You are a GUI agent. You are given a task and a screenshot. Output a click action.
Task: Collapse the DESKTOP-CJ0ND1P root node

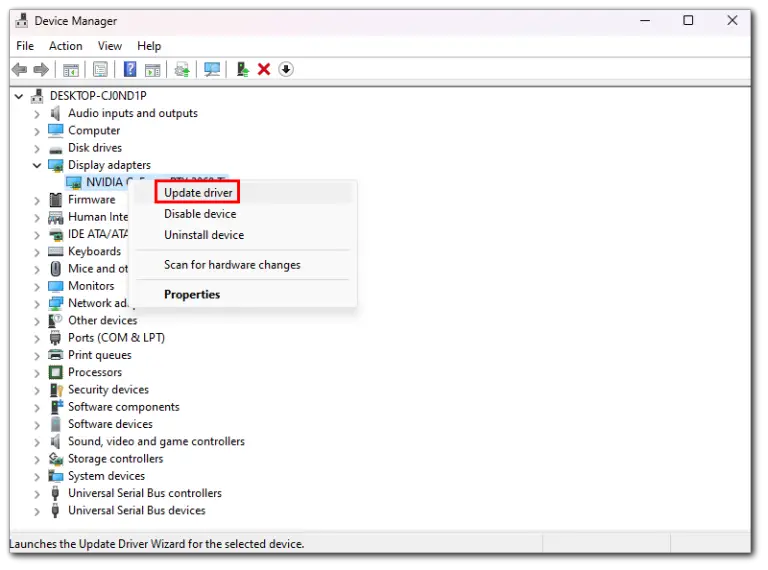coord(20,96)
